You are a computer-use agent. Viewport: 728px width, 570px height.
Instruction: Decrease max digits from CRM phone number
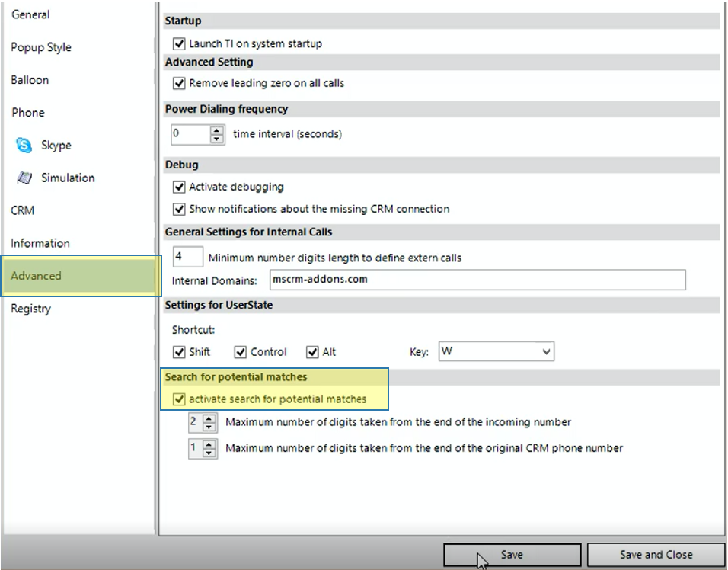click(x=209, y=453)
